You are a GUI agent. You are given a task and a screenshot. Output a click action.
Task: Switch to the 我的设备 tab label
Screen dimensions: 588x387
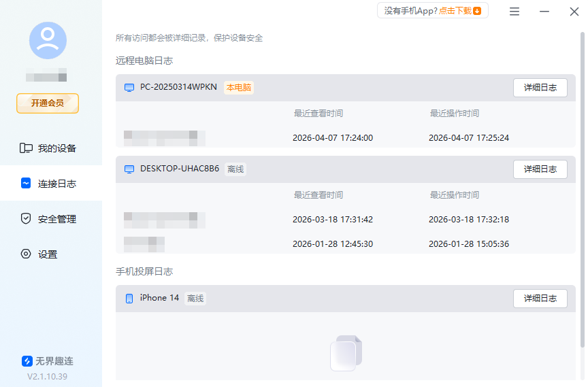tap(57, 148)
